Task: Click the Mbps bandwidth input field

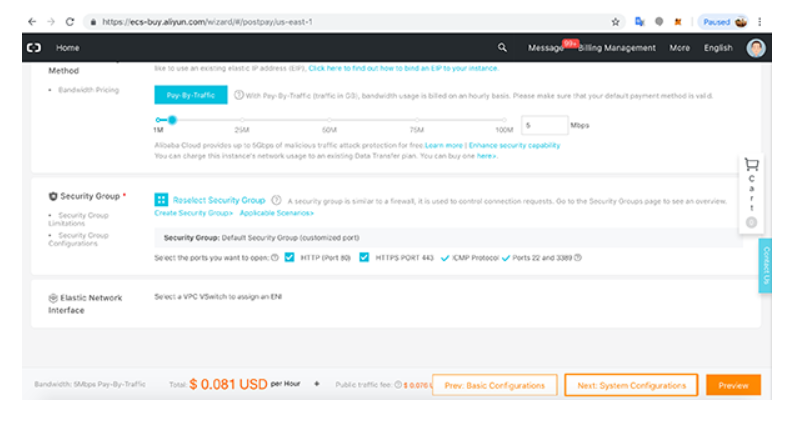Action: [544, 125]
